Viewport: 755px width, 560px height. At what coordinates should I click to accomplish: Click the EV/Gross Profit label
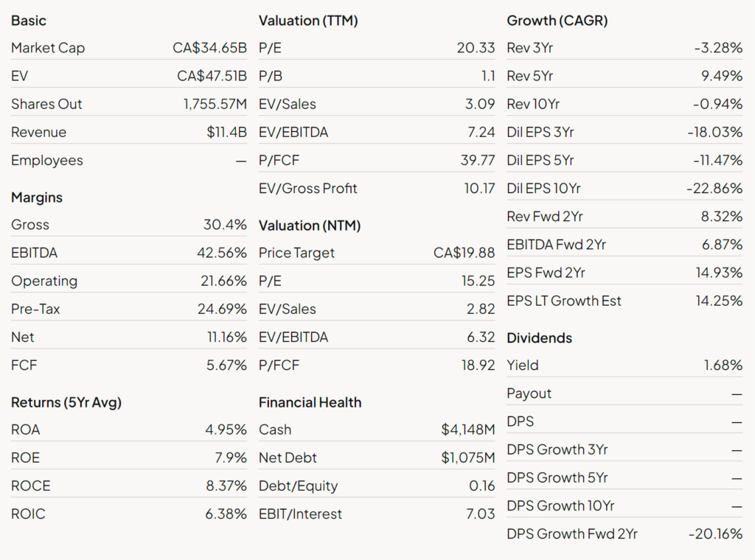[307, 189]
